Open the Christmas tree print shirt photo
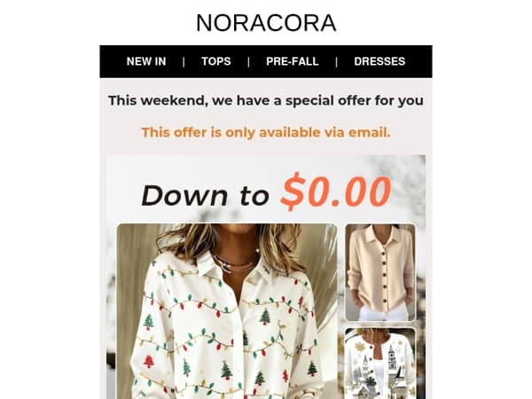 pyautogui.click(x=227, y=311)
